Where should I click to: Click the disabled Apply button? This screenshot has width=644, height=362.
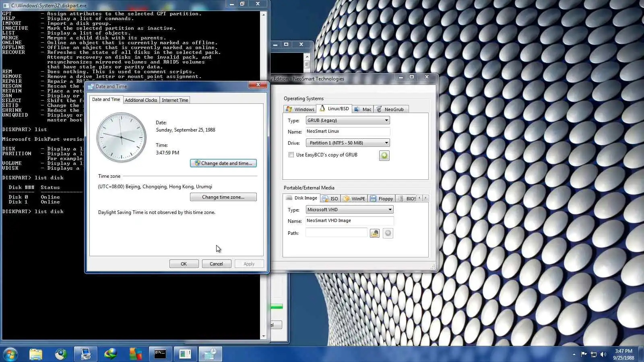[249, 264]
